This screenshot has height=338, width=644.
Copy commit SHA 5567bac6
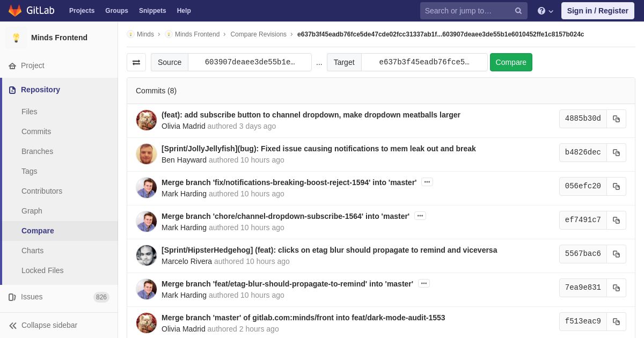pos(617,254)
